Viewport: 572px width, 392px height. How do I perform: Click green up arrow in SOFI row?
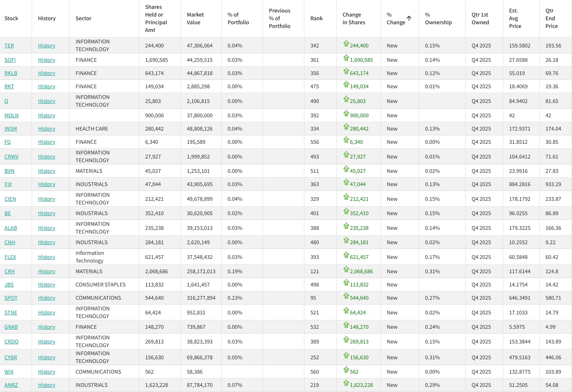(346, 58)
